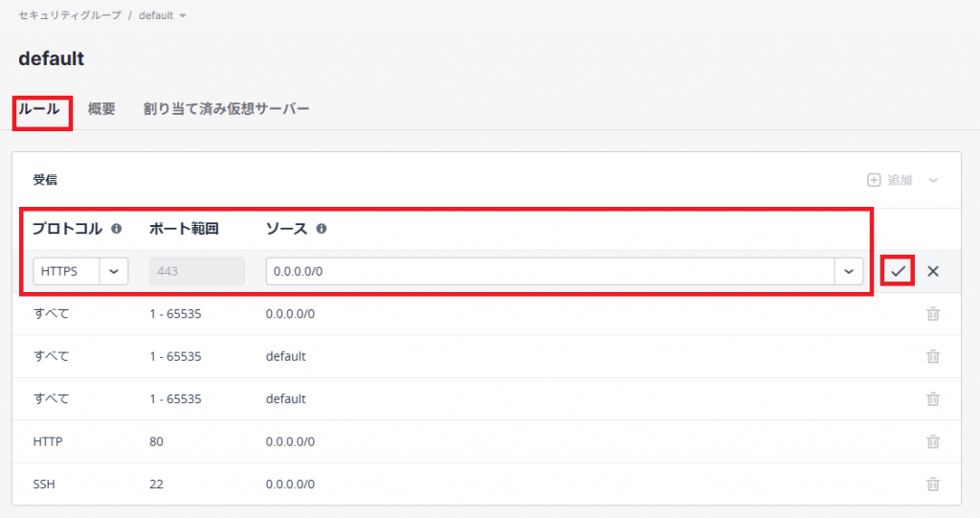Switch to the ルール tab
Screen dimensions: 980x518
[39, 109]
